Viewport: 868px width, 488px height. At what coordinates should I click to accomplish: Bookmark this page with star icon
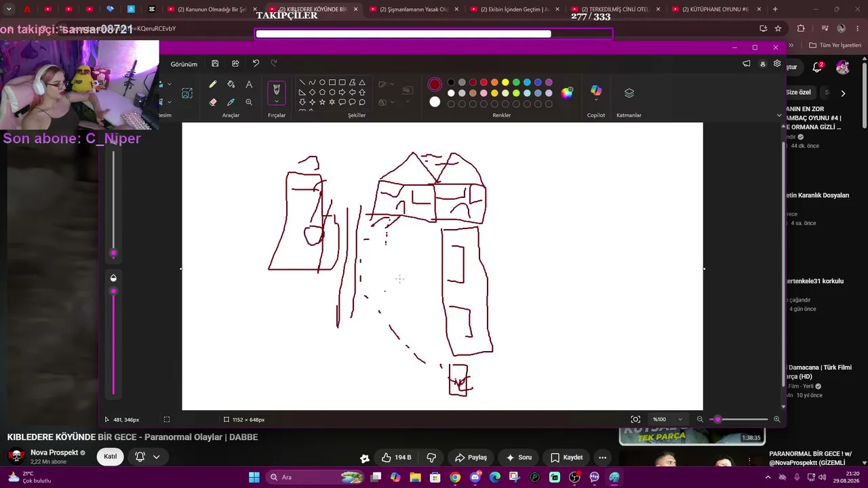(x=778, y=28)
